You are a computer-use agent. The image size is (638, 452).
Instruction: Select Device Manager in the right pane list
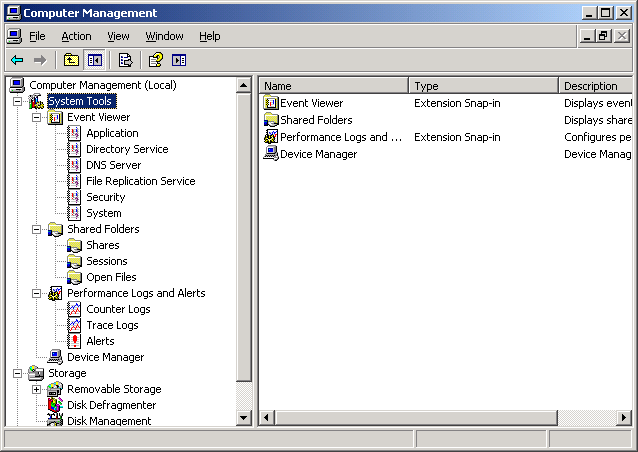pyautogui.click(x=318, y=155)
